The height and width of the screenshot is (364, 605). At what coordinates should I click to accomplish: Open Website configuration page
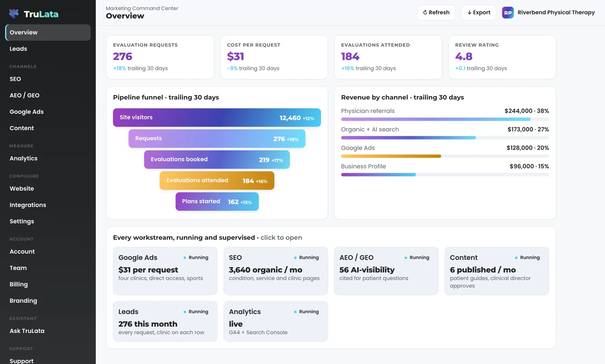(48, 189)
